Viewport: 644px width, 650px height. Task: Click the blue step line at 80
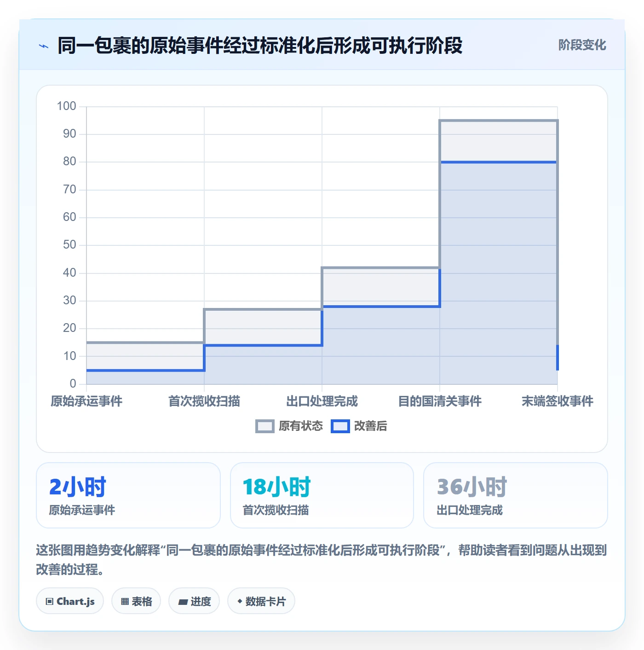click(x=499, y=162)
